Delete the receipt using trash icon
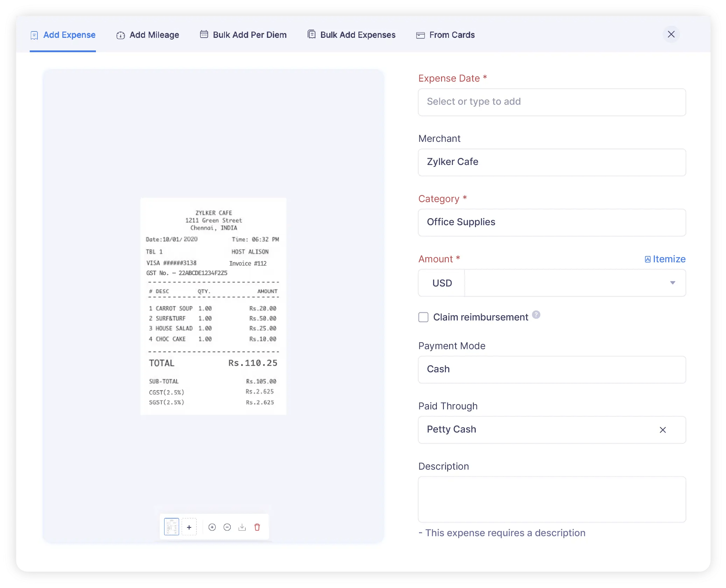This screenshot has height=588, width=726. coord(257,527)
